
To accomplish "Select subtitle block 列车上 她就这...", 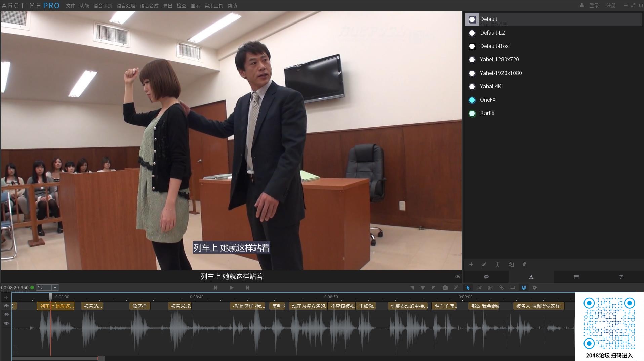I will pyautogui.click(x=55, y=306).
